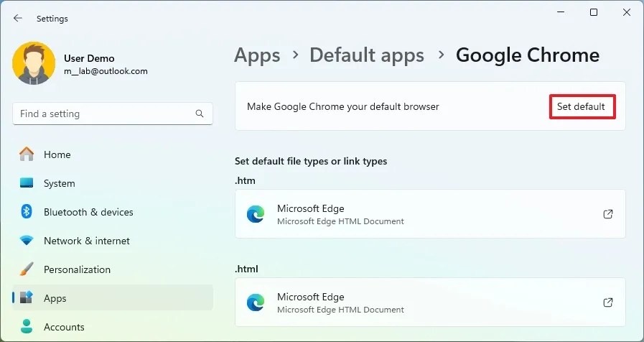Image resolution: width=644 pixels, height=342 pixels.
Task: Navigate to Apps breadcrumb
Action: 257,55
